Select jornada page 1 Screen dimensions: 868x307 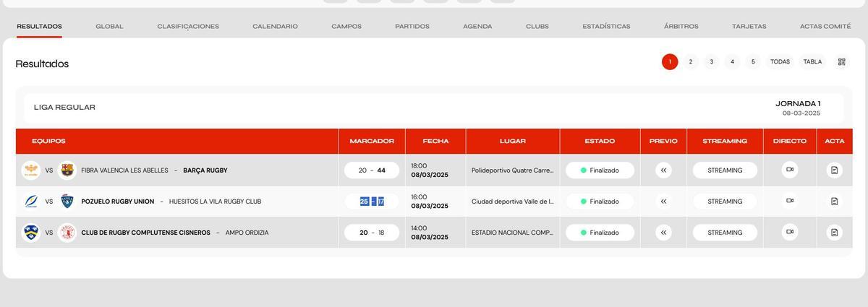pos(670,62)
